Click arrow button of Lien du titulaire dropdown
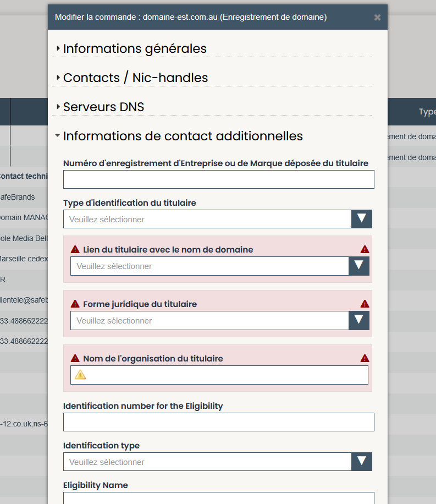The image size is (436, 504). click(x=359, y=266)
